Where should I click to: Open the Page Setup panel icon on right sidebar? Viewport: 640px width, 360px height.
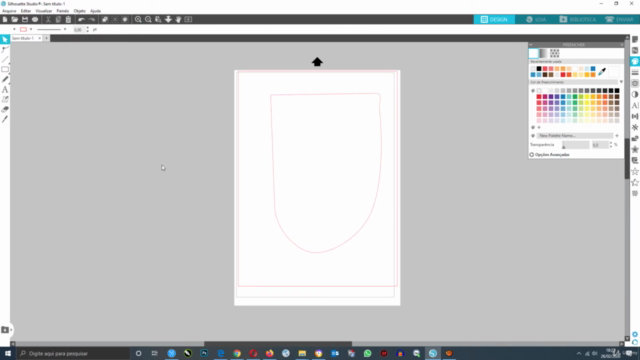pyautogui.click(x=635, y=40)
